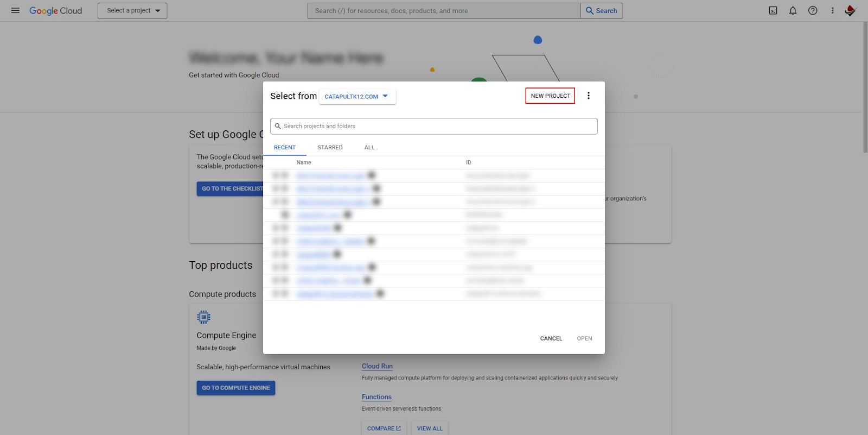Click the page vertical scrollbar
The image size is (868, 435).
click(x=865, y=87)
